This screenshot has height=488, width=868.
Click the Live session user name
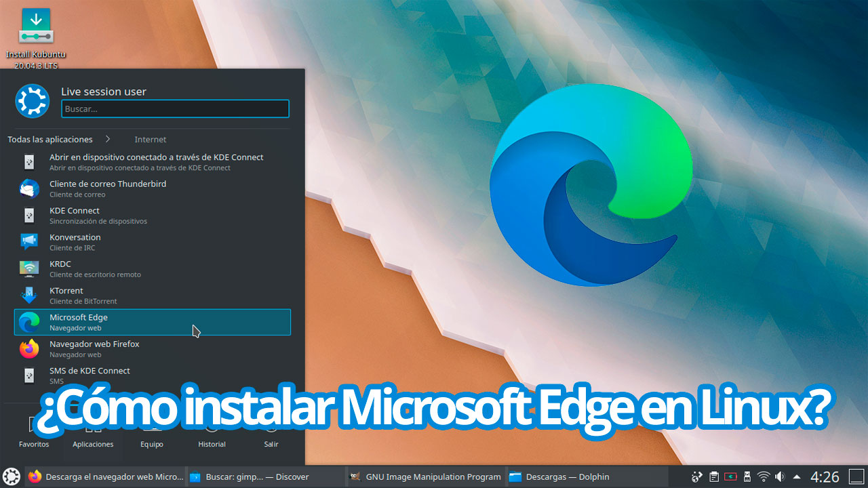[104, 91]
